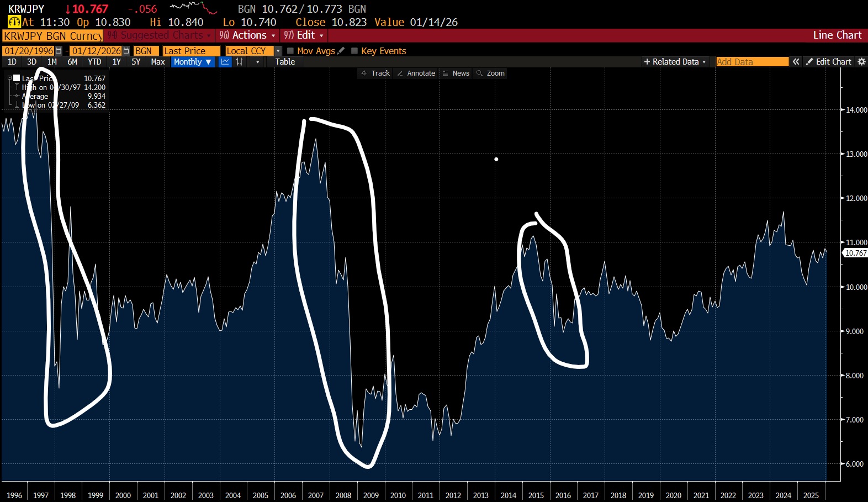Select the 1D range tab

pyautogui.click(x=12, y=62)
